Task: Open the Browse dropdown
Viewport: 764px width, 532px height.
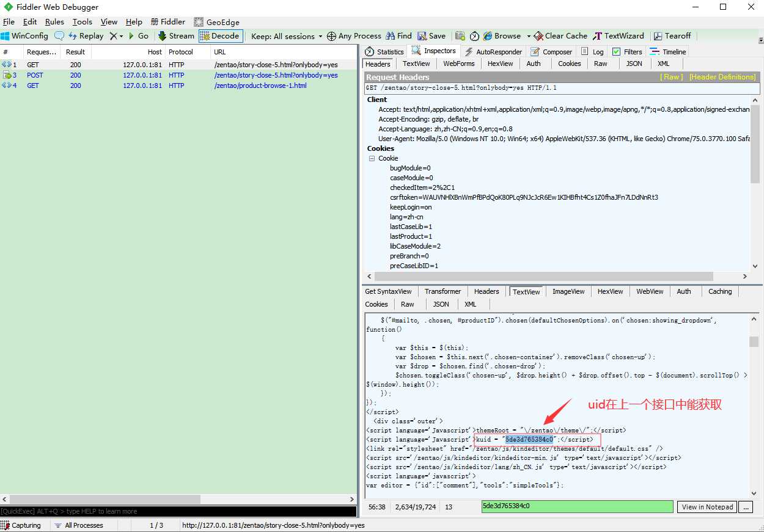Action: [506, 36]
